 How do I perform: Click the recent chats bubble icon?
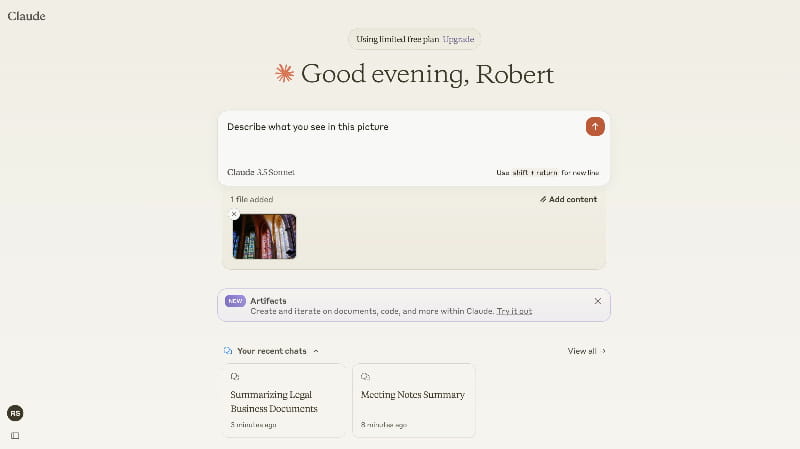(x=228, y=351)
